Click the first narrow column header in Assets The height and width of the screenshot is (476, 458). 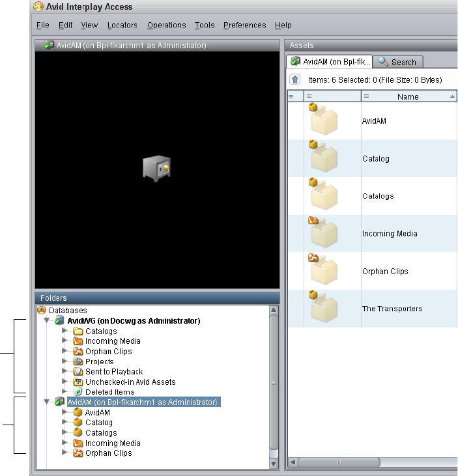(x=296, y=96)
